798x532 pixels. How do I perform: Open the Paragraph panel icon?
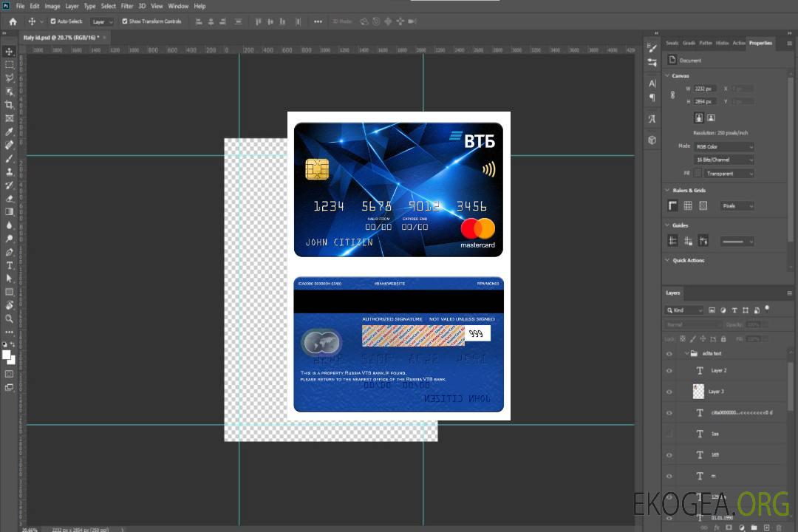[652, 98]
